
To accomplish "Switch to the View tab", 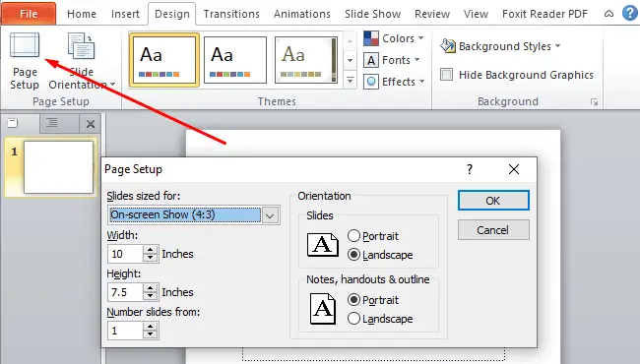I will [476, 14].
